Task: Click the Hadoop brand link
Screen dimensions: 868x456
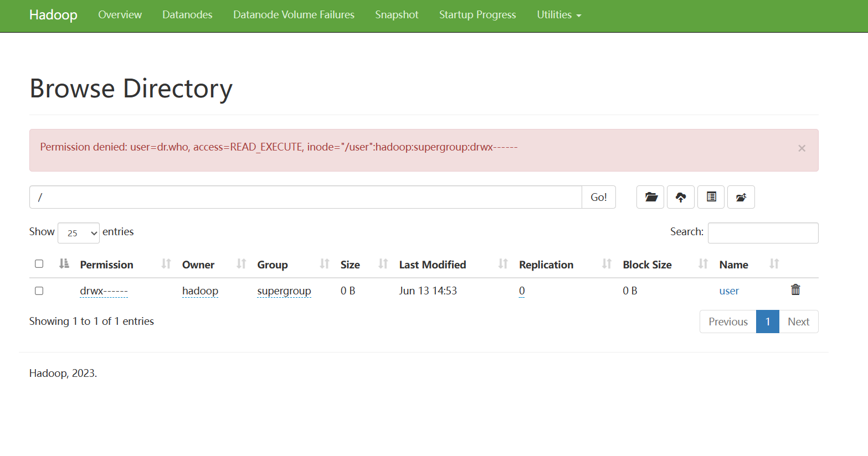Action: 53,15
